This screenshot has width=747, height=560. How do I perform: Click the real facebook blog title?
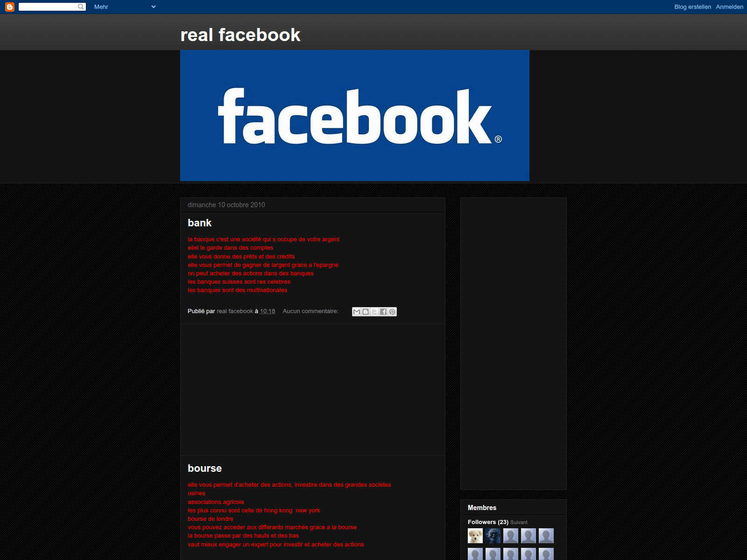240,35
